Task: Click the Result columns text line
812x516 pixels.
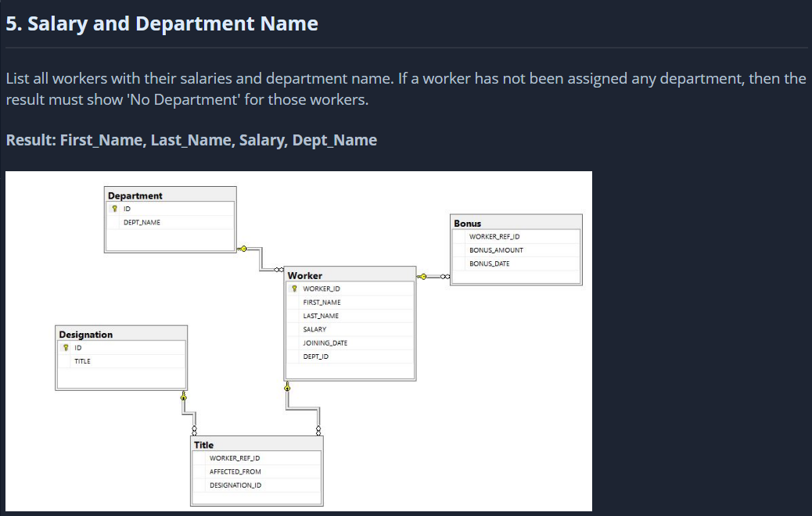Action: click(190, 139)
